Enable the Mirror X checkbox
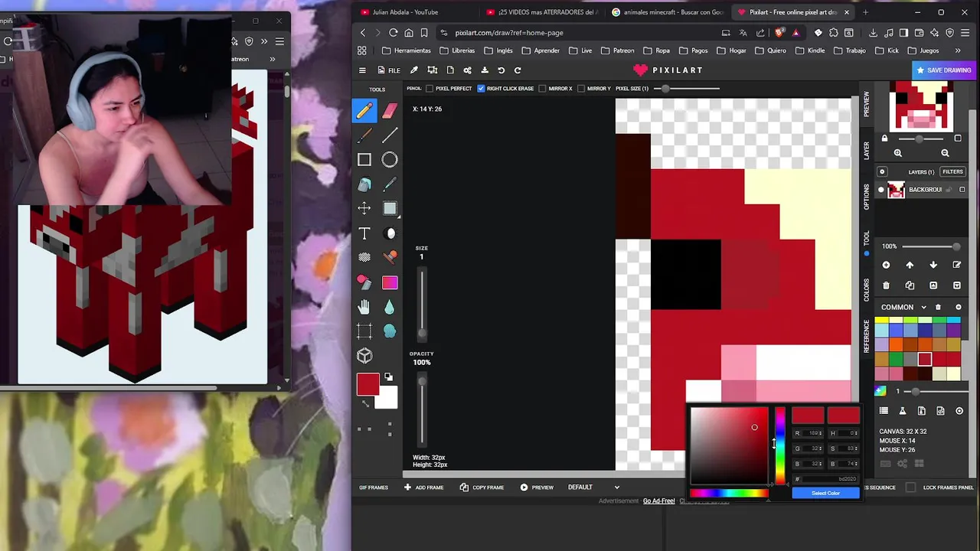 click(542, 89)
